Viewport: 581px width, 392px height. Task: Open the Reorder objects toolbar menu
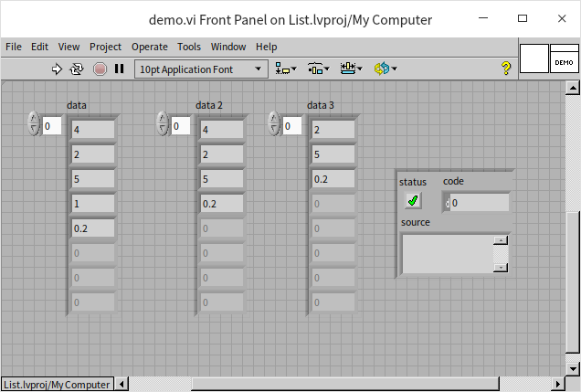coord(385,69)
